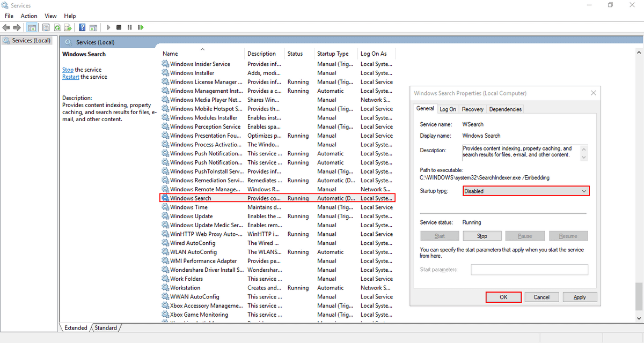This screenshot has height=343, width=644.
Task: Click the gear icon beside Workstation
Action: click(x=165, y=288)
